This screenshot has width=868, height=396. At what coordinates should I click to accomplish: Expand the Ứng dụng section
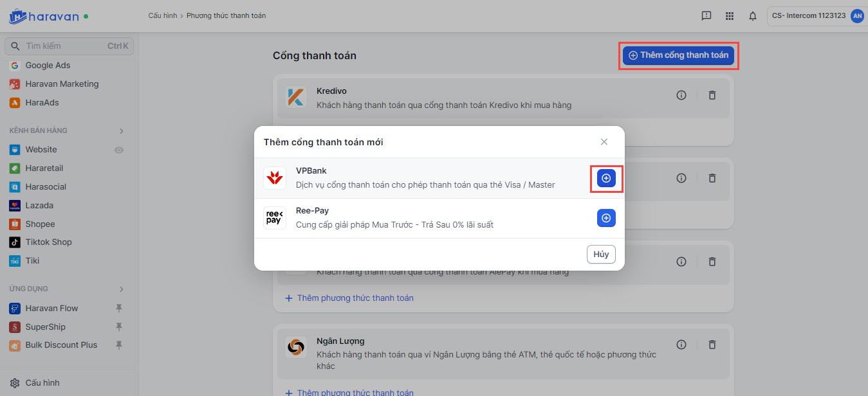click(x=121, y=289)
